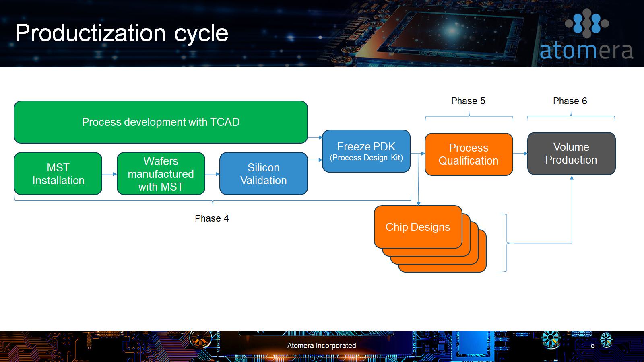
Task: Click the Atomera logo in header
Action: coord(586,36)
